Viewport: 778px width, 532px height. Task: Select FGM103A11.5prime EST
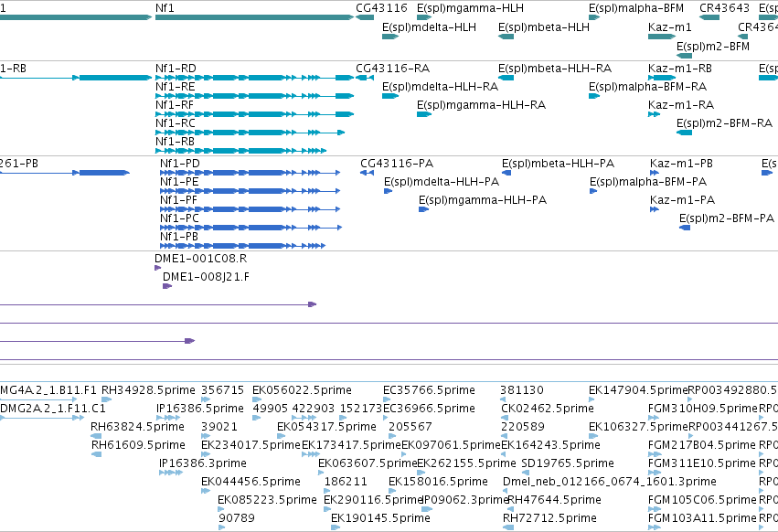654,527
